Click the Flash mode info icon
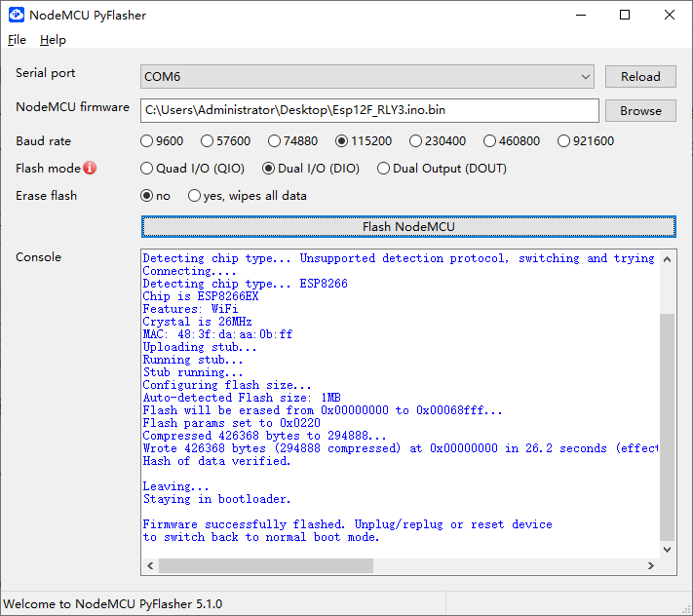 90,168
